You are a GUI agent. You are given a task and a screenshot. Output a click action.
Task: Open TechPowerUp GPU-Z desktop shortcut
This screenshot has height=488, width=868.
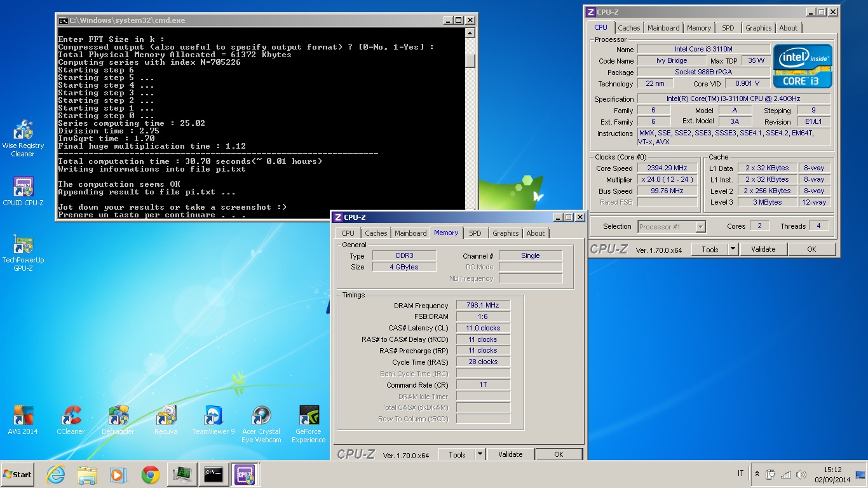[x=23, y=253]
